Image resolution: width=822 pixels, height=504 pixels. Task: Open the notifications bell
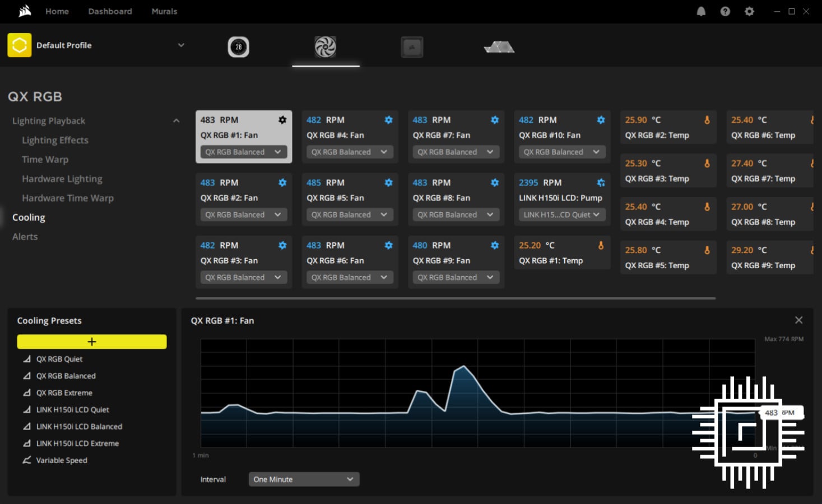coord(700,11)
